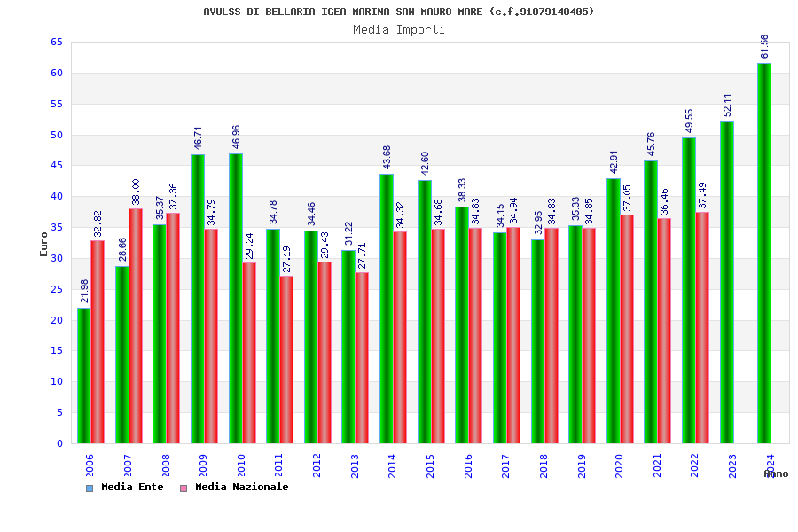Select the green 2014 bar valued 43.68
The image size is (798, 532).
[x=387, y=309]
